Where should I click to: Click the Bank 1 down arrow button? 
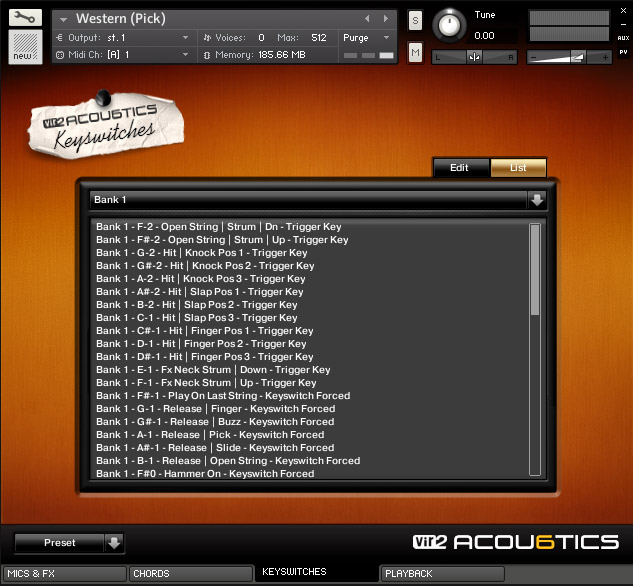[537, 200]
